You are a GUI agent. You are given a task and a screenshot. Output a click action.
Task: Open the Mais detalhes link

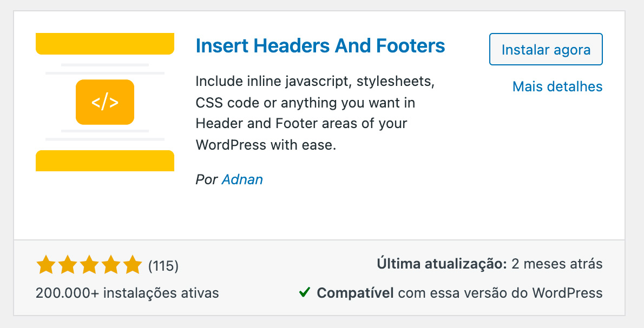coord(557,86)
